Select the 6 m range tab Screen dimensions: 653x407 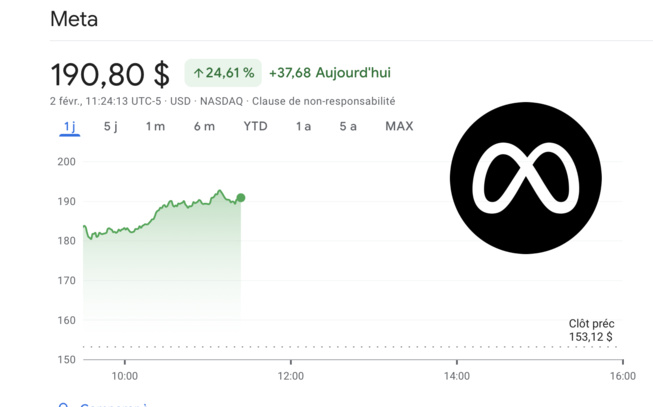pos(204,126)
